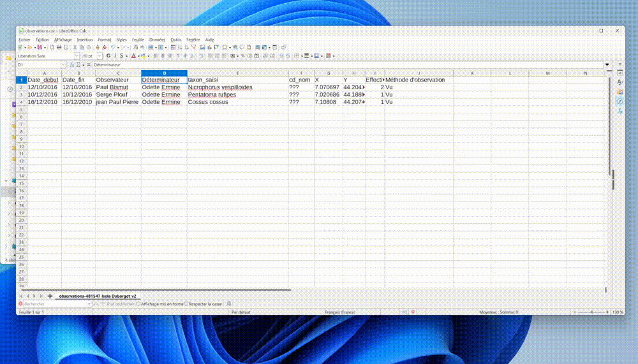Click the zoom in plus button in status bar
The height and width of the screenshot is (364, 638).
607,312
